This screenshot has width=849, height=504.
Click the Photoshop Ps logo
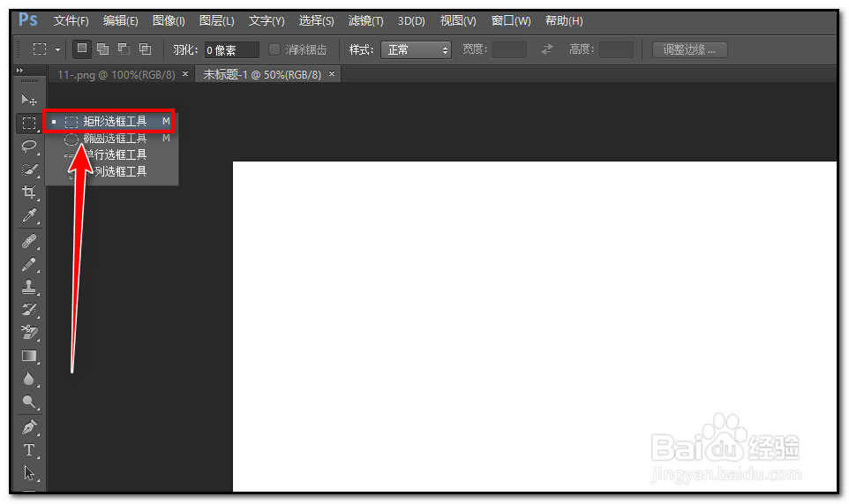(27, 20)
